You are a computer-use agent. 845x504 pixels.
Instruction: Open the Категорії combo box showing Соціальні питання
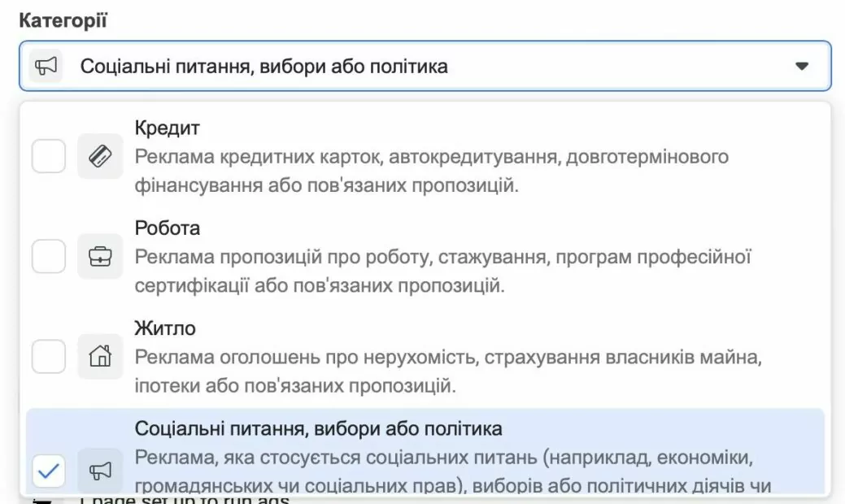(x=423, y=66)
